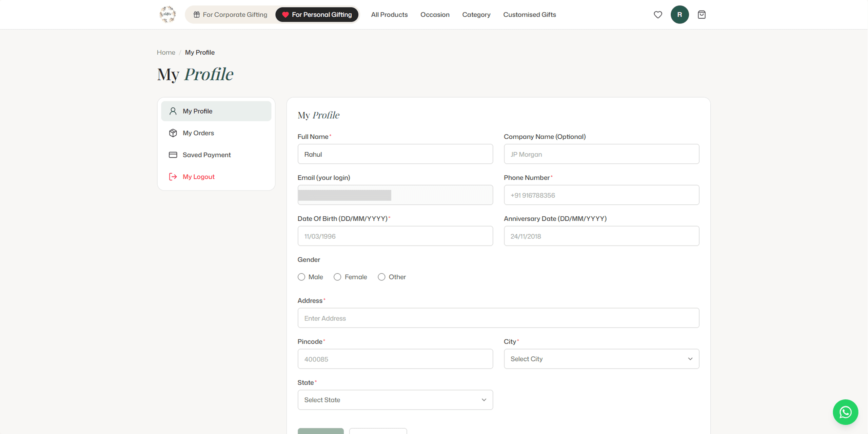The width and height of the screenshot is (868, 434).
Task: Click the gift box icon for Corporate Gifting
Action: (197, 15)
